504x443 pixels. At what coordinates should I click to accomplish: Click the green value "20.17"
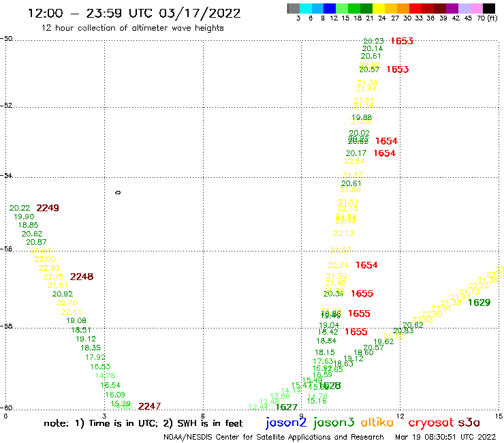pyautogui.click(x=356, y=153)
